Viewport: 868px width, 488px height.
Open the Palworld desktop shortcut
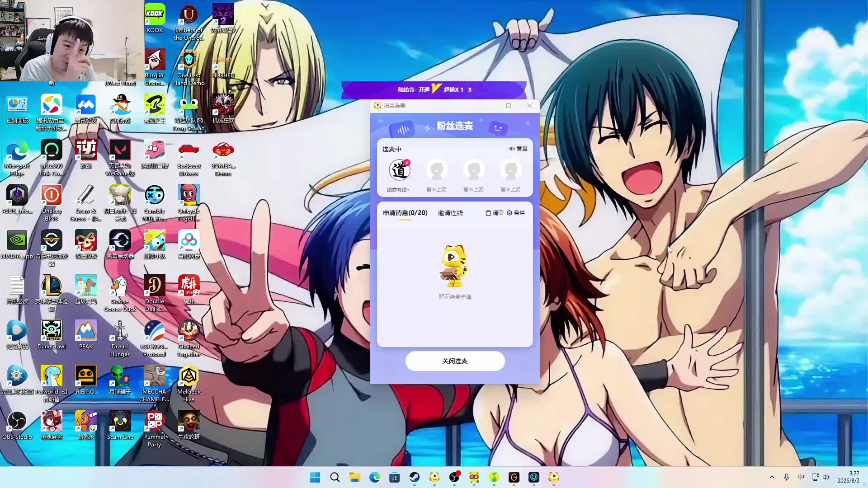52,383
